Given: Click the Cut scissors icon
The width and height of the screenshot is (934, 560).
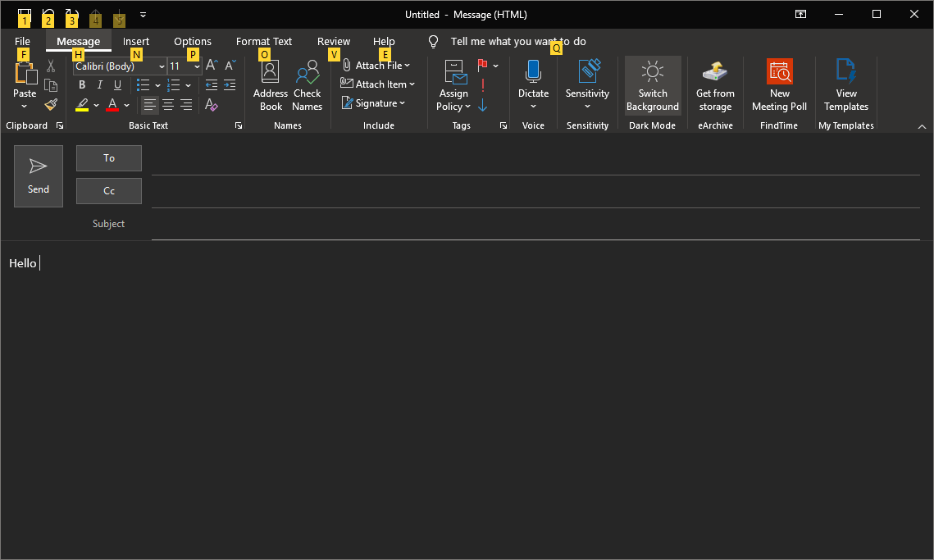Looking at the screenshot, I should (51, 66).
